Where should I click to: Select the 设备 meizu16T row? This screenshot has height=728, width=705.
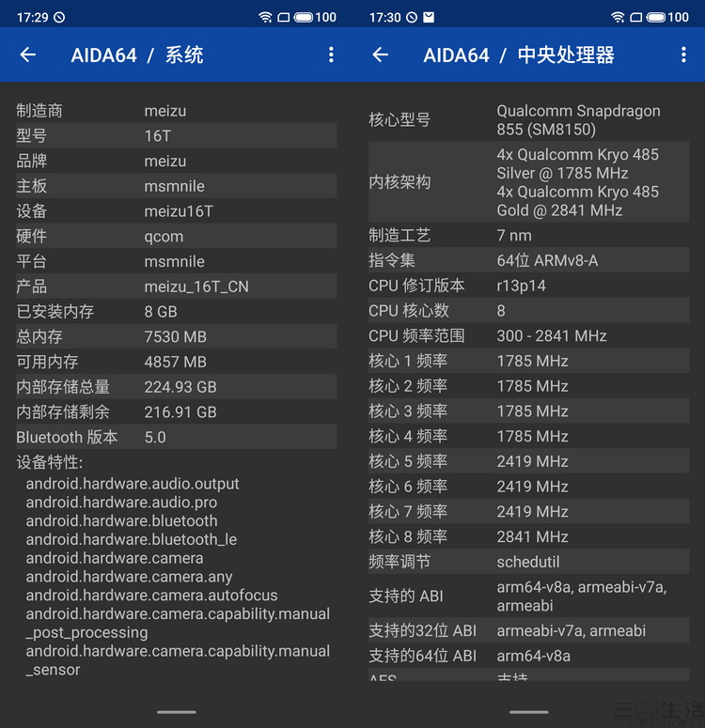(x=177, y=210)
